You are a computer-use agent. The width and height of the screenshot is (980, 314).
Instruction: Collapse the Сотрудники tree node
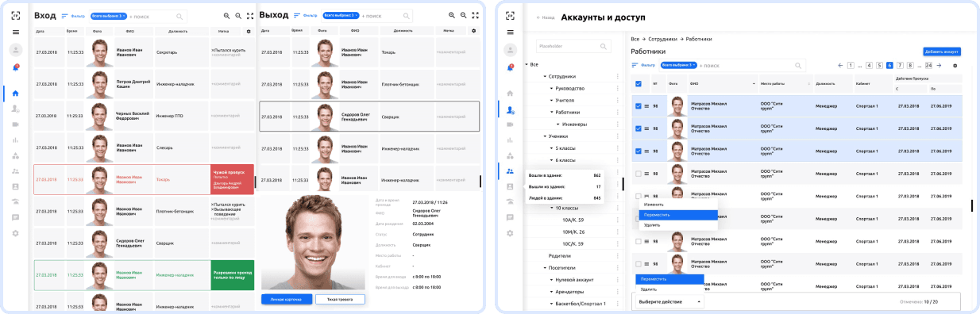(544, 77)
